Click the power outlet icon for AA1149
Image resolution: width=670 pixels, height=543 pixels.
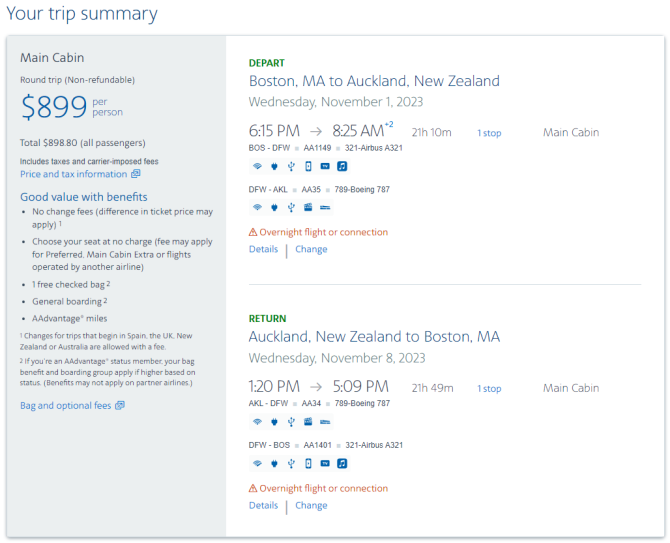pos(274,166)
